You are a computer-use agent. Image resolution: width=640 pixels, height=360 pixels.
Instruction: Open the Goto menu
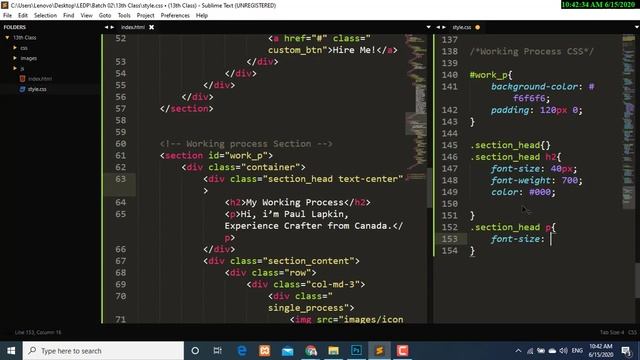(x=105, y=15)
